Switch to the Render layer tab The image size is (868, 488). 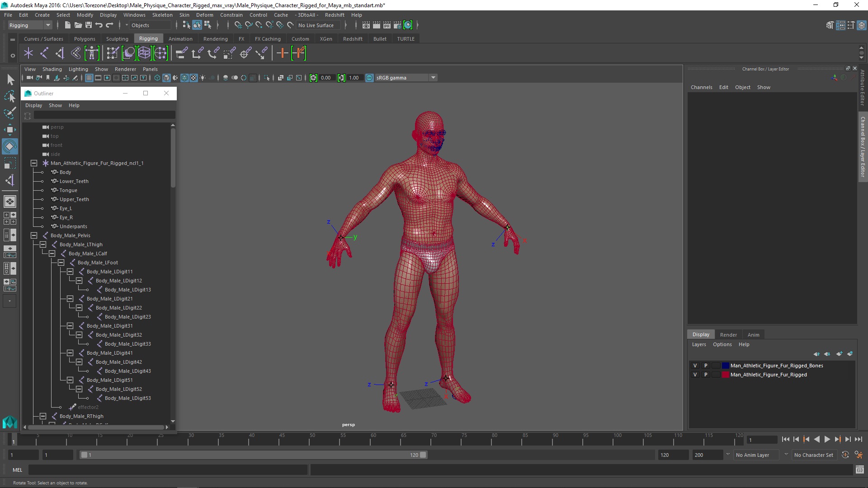click(x=728, y=335)
